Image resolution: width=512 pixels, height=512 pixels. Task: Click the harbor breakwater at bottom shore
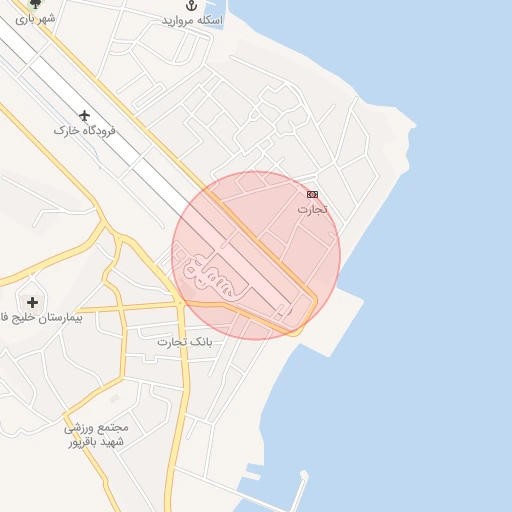point(302,490)
